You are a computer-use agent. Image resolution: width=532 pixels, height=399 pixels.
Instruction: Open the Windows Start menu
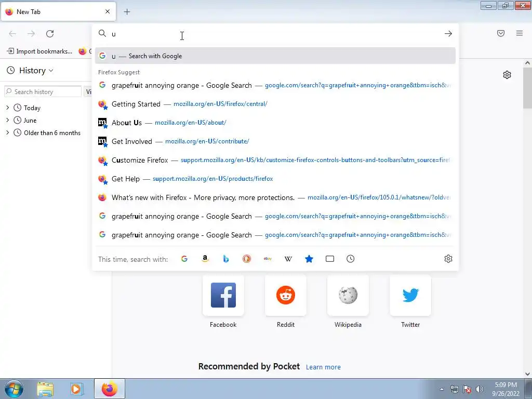click(x=14, y=389)
